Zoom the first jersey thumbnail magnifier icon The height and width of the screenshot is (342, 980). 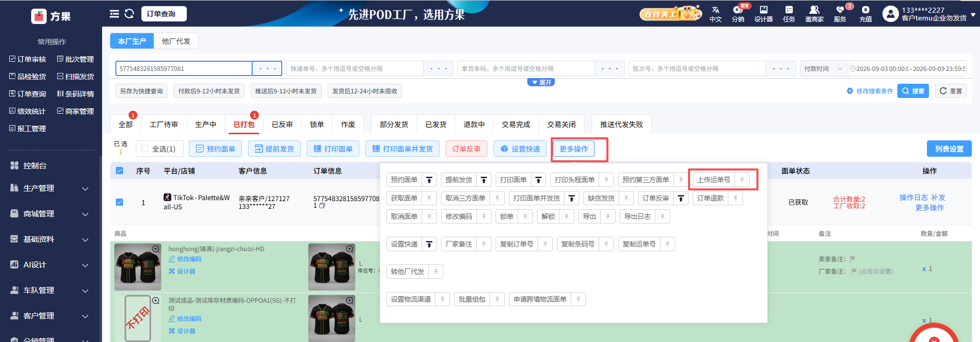156,249
